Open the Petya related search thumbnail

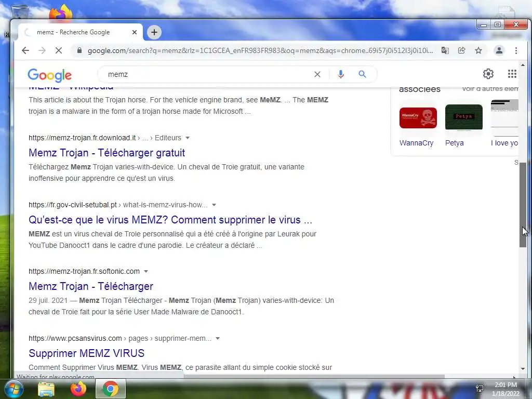point(463,117)
